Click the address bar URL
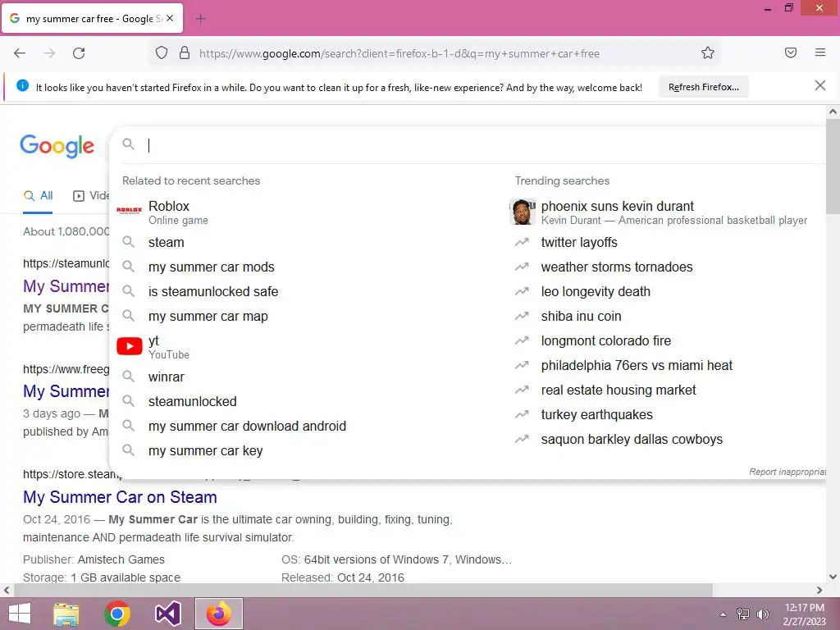The image size is (840, 630). pos(399,53)
